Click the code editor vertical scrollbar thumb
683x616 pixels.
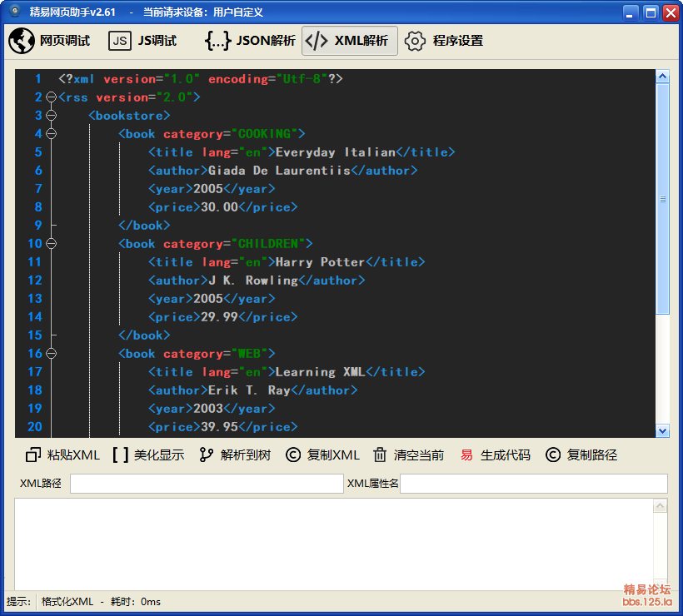(x=662, y=199)
